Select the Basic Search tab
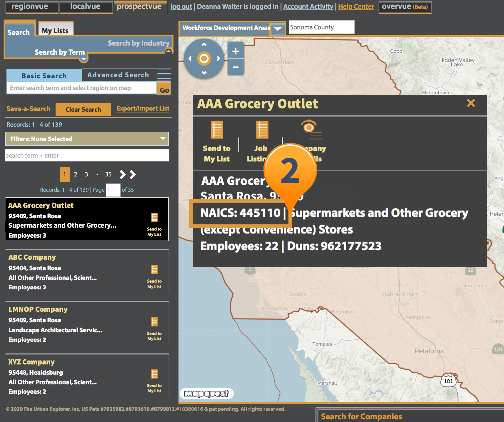Image resolution: width=504 pixels, height=422 pixels. click(x=44, y=76)
